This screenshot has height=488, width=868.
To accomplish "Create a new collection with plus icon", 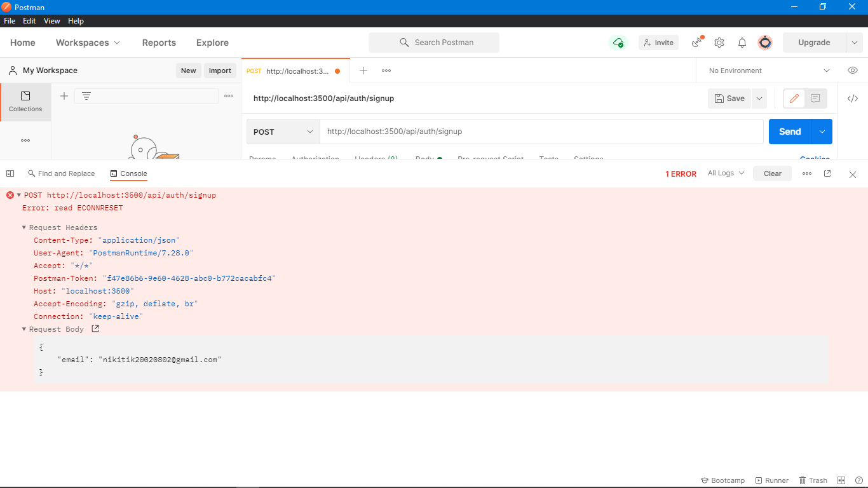I will click(64, 96).
